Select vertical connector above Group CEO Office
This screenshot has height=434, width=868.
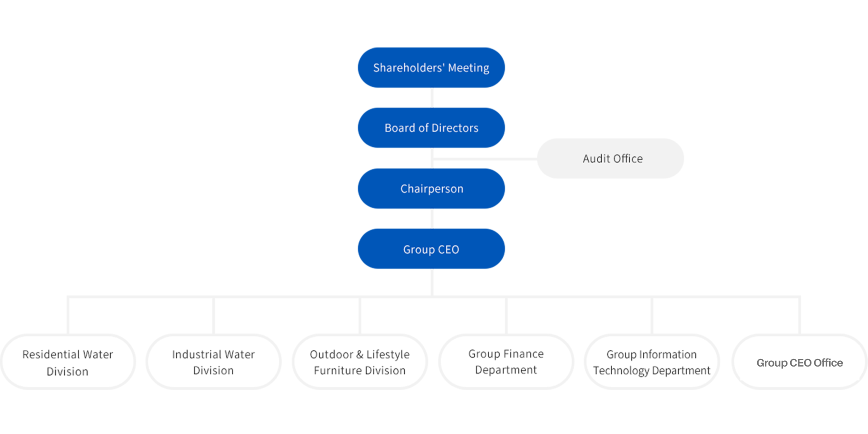coord(799,316)
